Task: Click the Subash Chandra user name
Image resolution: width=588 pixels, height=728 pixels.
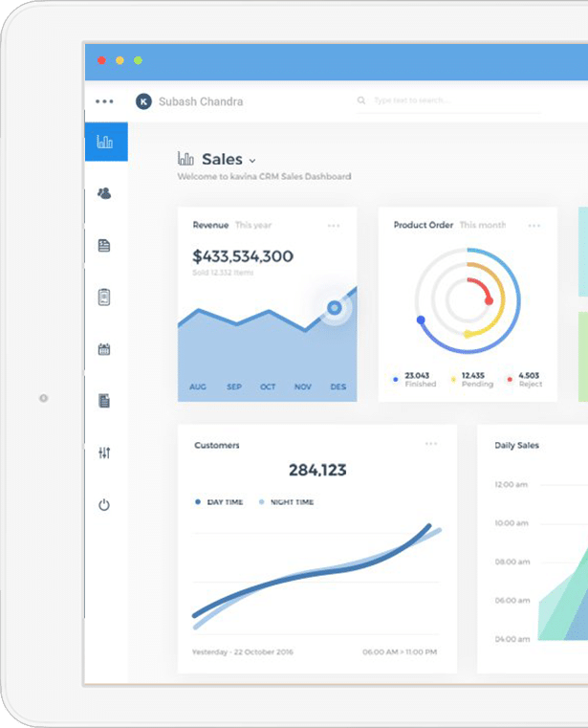Action: pyautogui.click(x=201, y=101)
